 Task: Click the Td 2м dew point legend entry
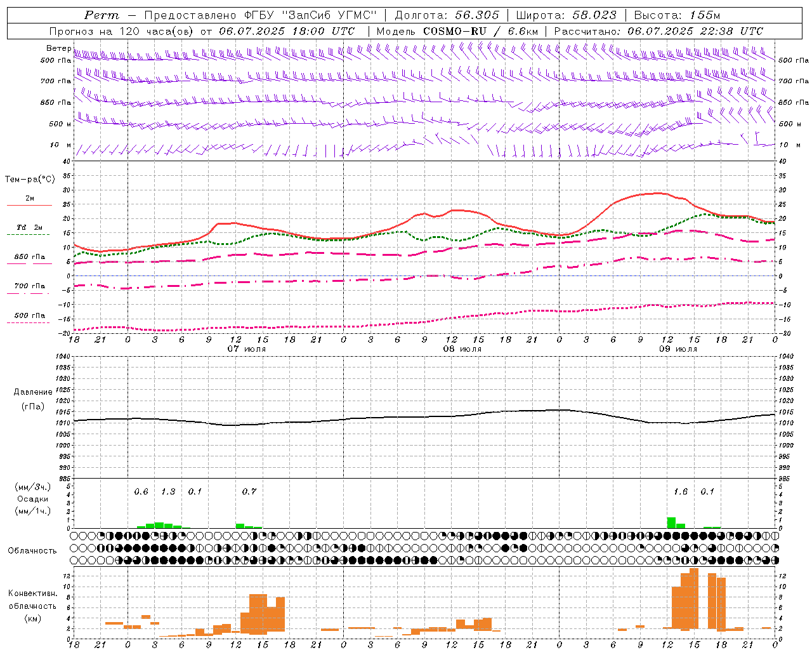click(x=29, y=227)
